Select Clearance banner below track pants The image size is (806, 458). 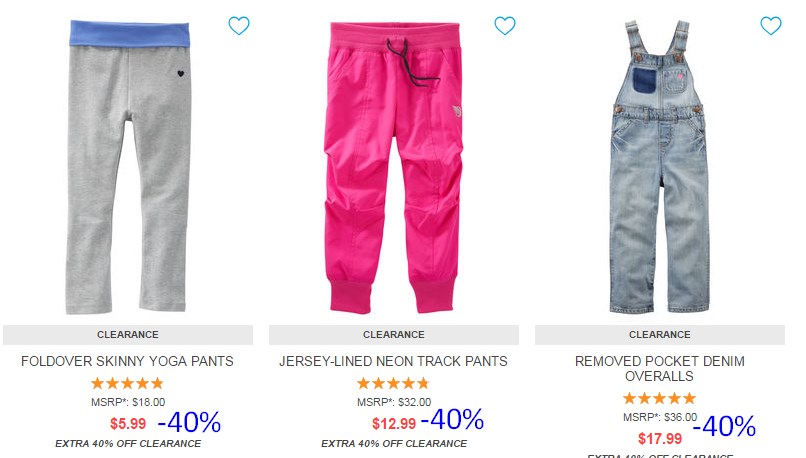394,335
